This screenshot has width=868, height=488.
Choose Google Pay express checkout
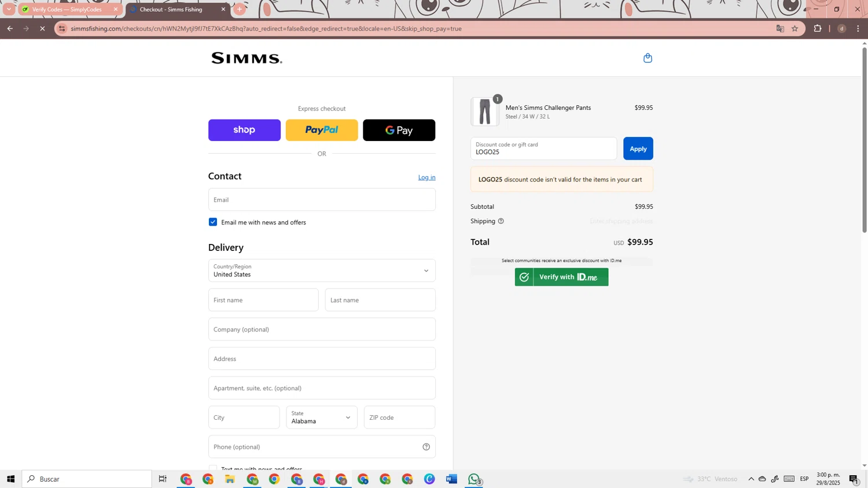399,130
